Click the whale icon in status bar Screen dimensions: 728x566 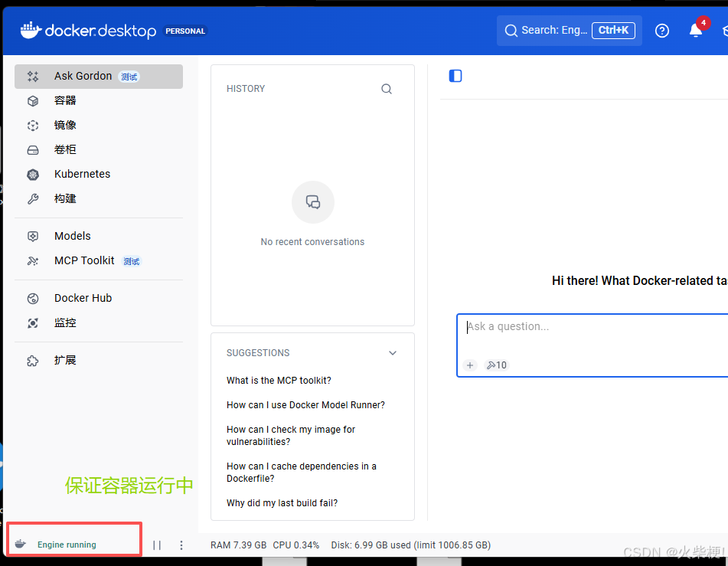click(x=21, y=544)
